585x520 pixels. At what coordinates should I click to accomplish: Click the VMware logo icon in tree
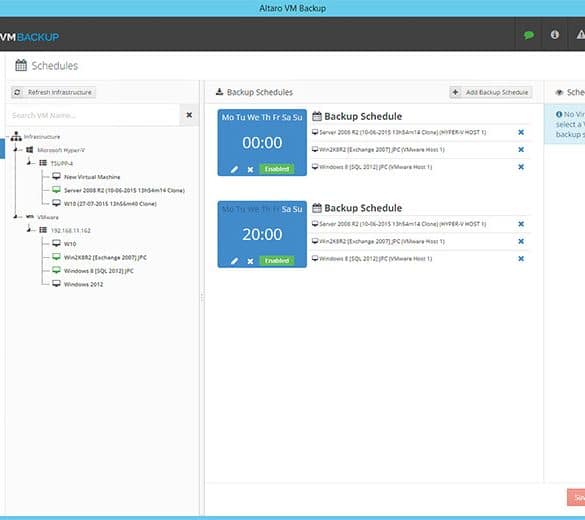(30, 217)
